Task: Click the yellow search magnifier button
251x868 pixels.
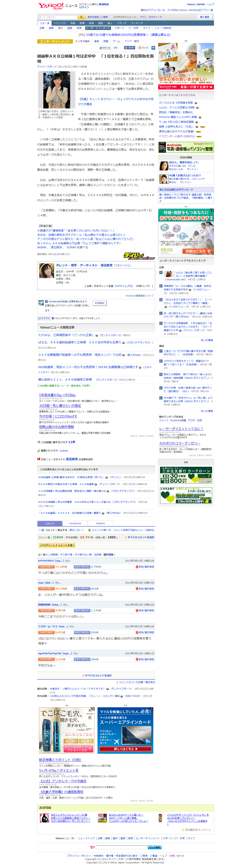Action: [x=81, y=17]
